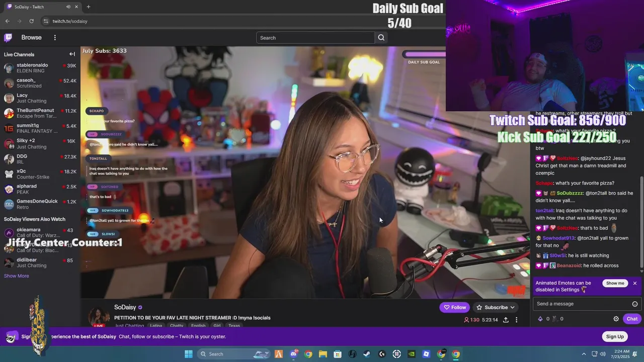
Task: Click the Sign Up button
Action: (615, 336)
